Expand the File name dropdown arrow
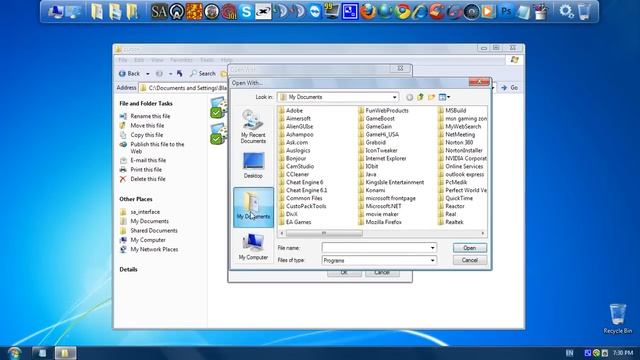This screenshot has height=360, width=640. tap(432, 248)
